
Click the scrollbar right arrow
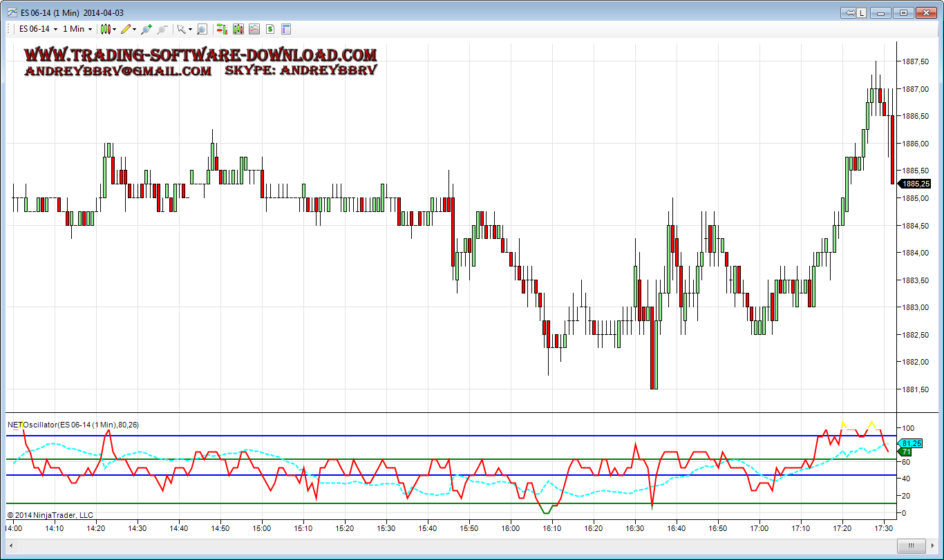(x=933, y=545)
